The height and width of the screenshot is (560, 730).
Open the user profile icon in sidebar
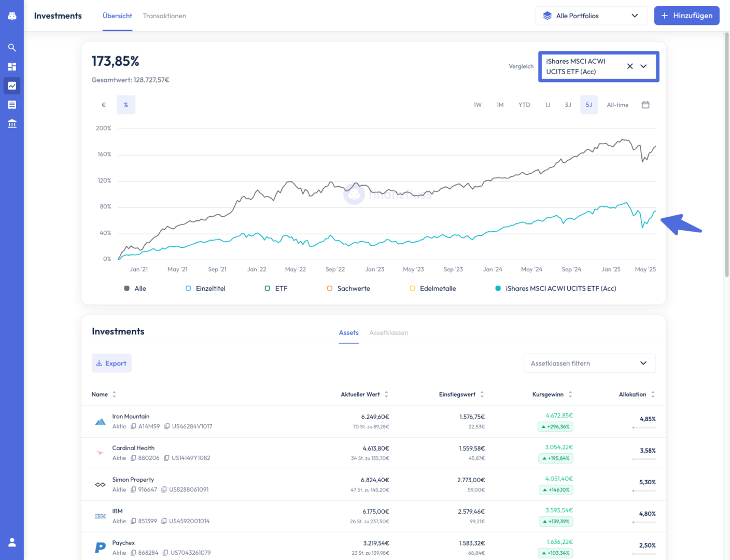pos(12,542)
